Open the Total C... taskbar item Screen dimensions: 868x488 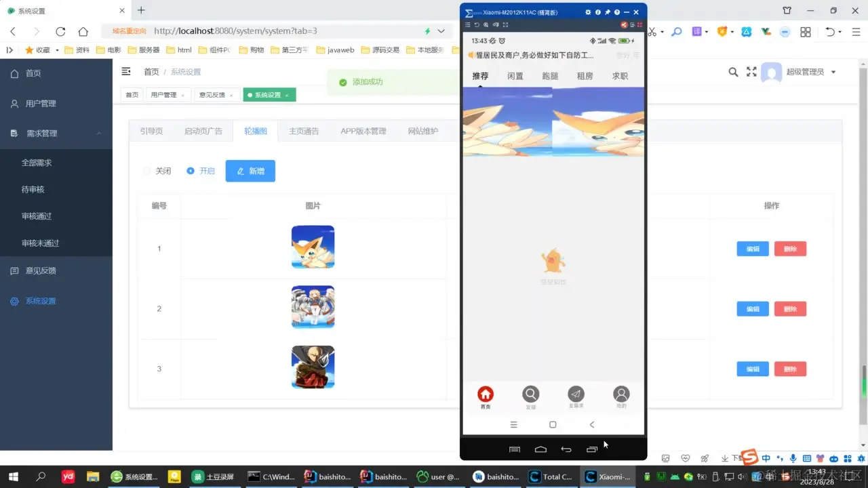pyautogui.click(x=551, y=476)
